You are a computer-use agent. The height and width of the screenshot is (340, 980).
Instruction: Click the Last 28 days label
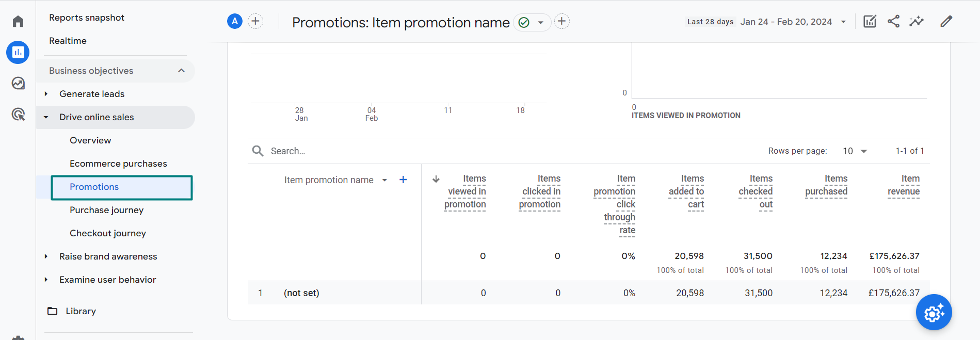click(710, 22)
